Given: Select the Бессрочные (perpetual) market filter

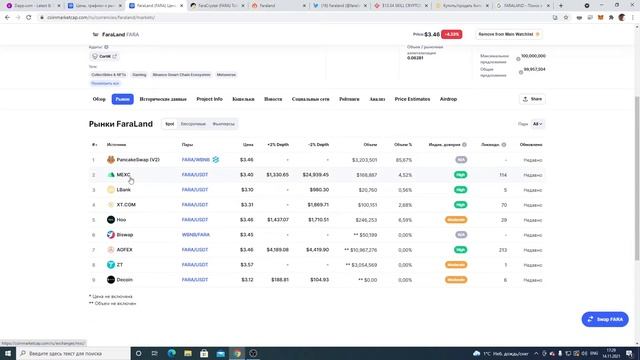Looking at the screenshot, I should (x=193, y=124).
